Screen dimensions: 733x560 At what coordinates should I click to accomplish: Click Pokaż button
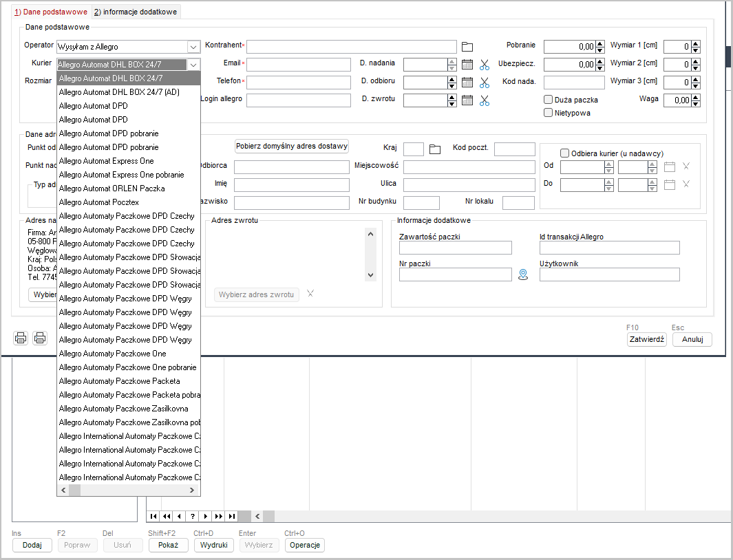pyautogui.click(x=169, y=545)
